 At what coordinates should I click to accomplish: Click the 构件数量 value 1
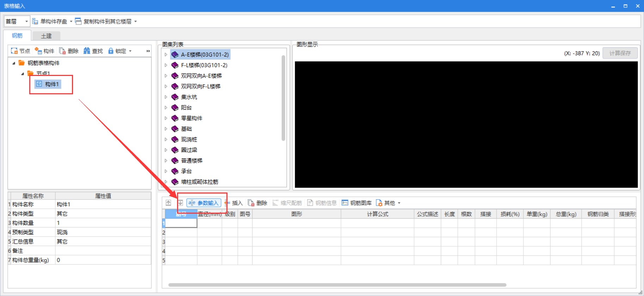(103, 223)
